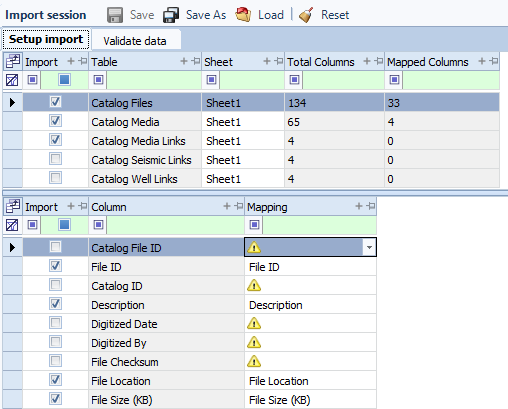Viewport: 508px width, 409px height.
Task: Click the Save As button label
Action: (x=206, y=15)
